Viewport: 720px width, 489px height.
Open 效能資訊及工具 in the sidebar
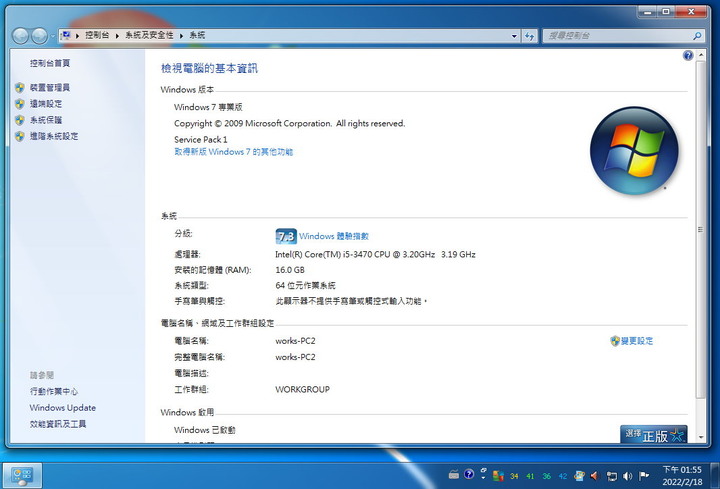[x=58, y=424]
